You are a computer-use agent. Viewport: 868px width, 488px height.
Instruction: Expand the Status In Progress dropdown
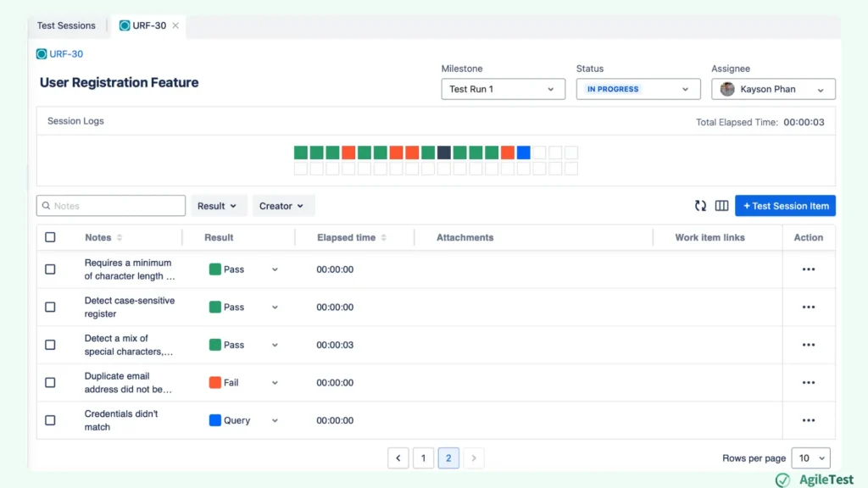637,89
